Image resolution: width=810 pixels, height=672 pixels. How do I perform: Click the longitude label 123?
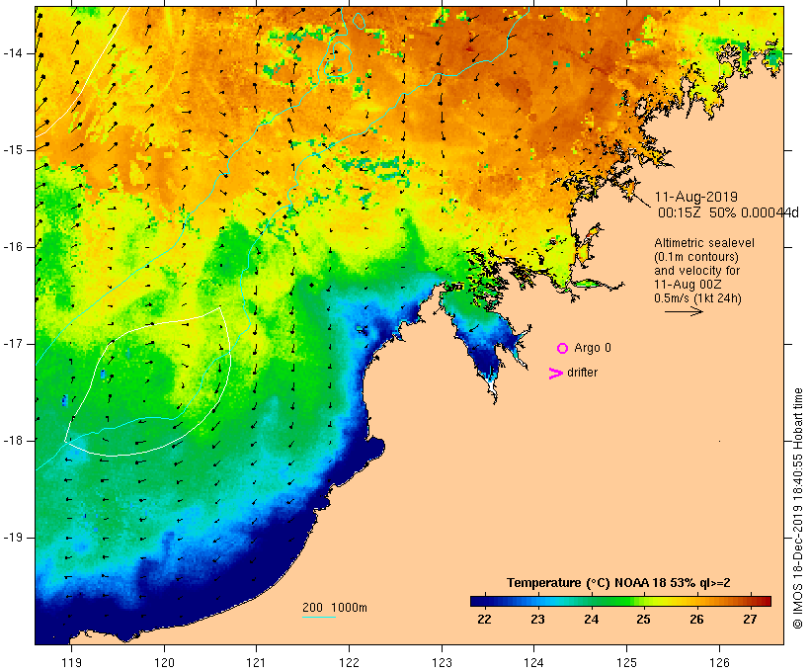coord(442,662)
